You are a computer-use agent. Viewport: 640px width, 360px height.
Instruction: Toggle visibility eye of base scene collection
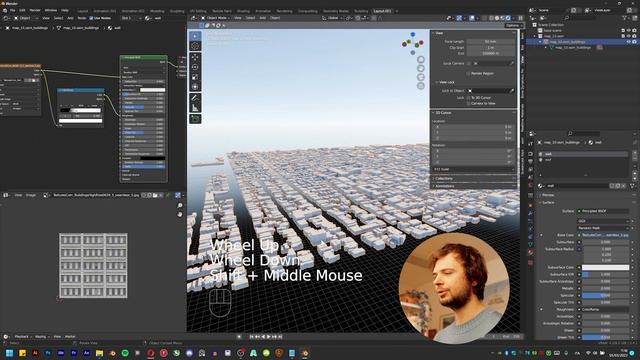coord(629,31)
